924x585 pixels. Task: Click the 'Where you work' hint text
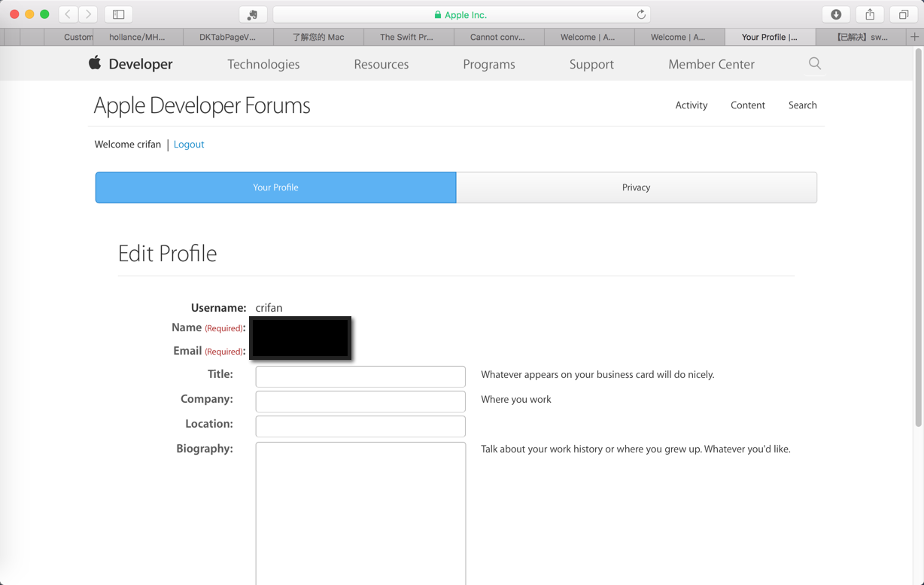516,400
